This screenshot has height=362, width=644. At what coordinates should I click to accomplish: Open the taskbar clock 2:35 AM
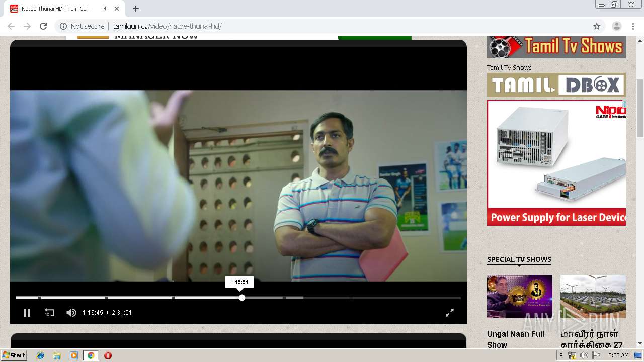tap(618, 355)
